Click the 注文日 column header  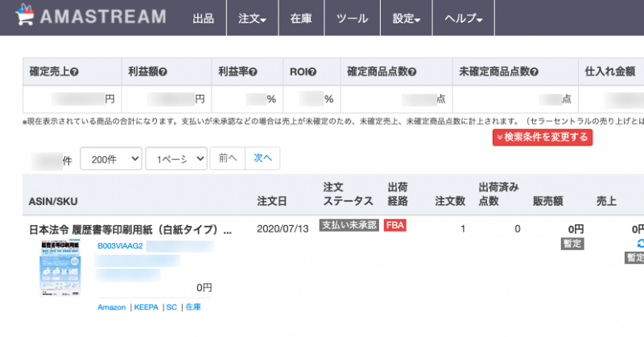(271, 201)
